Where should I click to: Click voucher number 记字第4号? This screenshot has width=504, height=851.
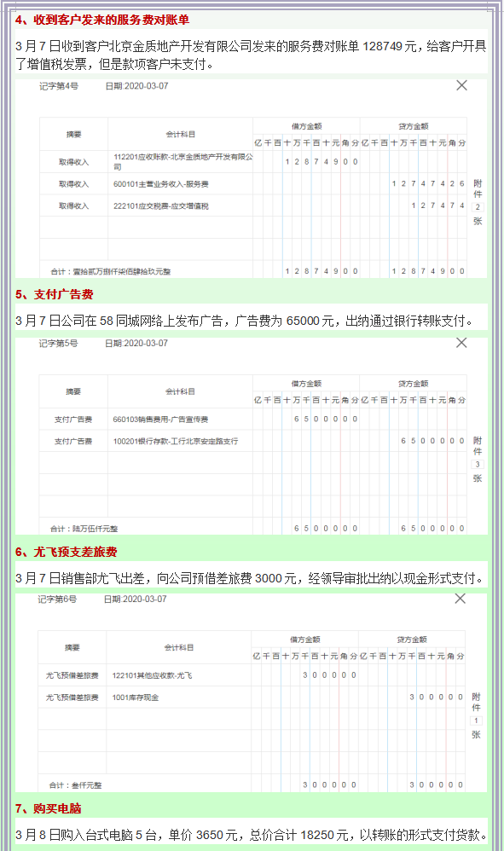(59, 86)
